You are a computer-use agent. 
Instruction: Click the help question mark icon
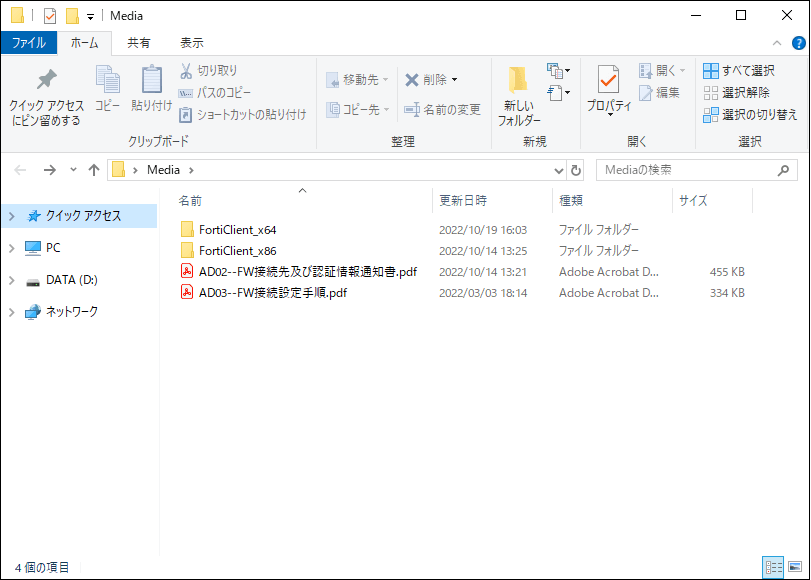click(797, 43)
